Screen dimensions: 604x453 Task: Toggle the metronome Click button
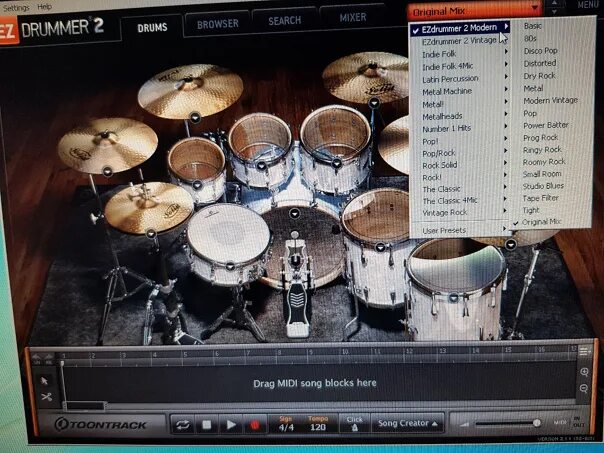click(x=354, y=423)
